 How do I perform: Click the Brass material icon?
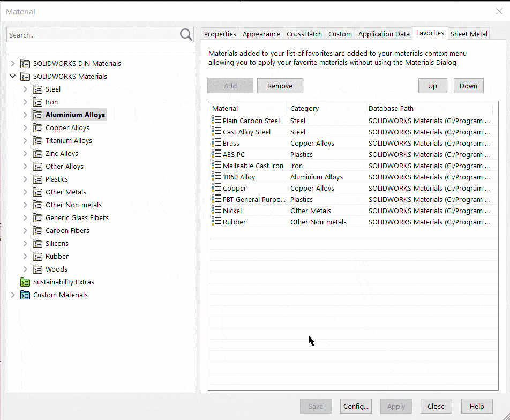pyautogui.click(x=216, y=142)
